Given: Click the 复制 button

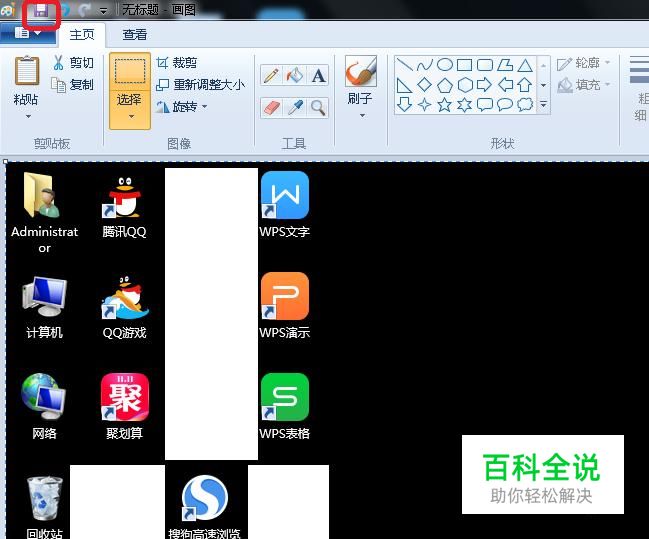Looking at the screenshot, I should [73, 85].
